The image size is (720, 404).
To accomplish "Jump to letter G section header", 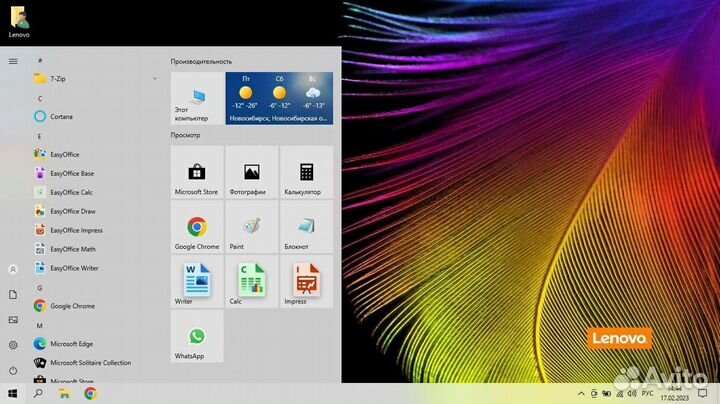I will 39,288.
